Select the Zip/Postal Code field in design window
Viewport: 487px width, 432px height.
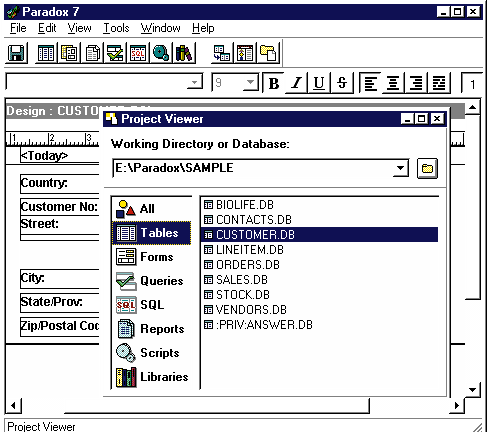tap(60, 327)
